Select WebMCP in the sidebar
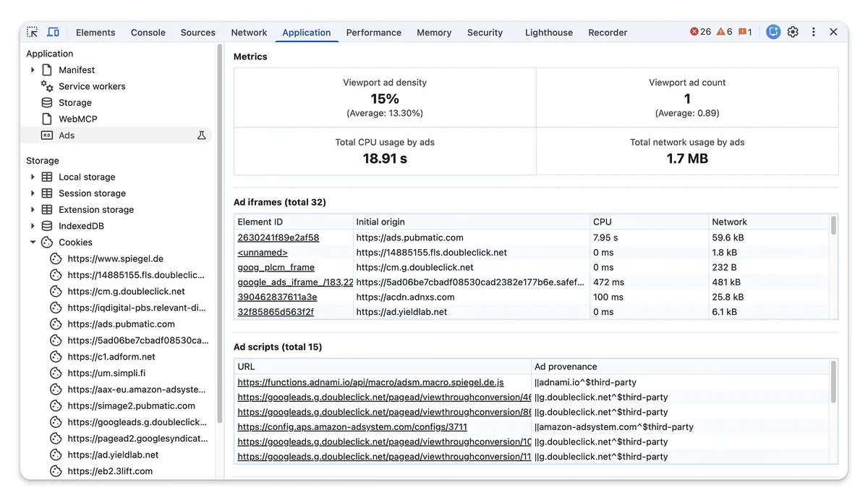This screenshot has width=868, height=501. [x=77, y=119]
